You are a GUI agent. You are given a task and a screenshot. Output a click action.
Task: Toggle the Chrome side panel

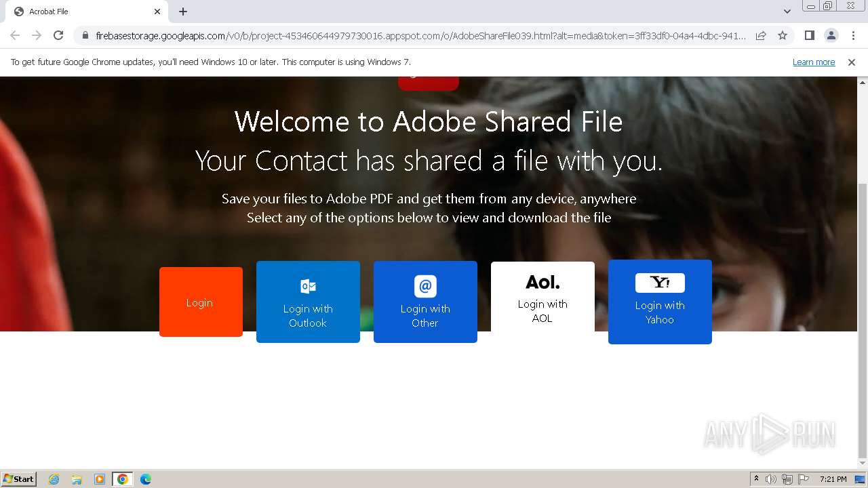pyautogui.click(x=809, y=35)
